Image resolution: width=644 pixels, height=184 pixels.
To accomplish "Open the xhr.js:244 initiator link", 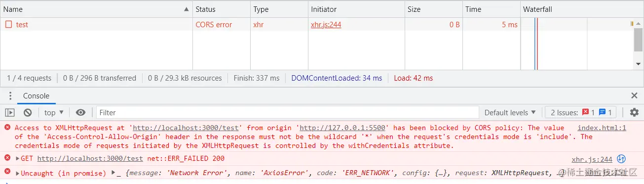I will [x=326, y=24].
